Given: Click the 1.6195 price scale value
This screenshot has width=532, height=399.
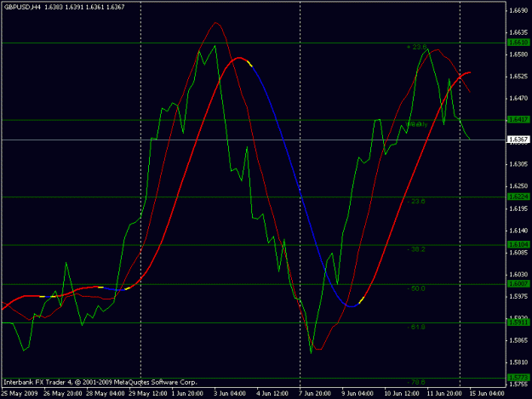Looking at the screenshot, I should click(x=519, y=208).
